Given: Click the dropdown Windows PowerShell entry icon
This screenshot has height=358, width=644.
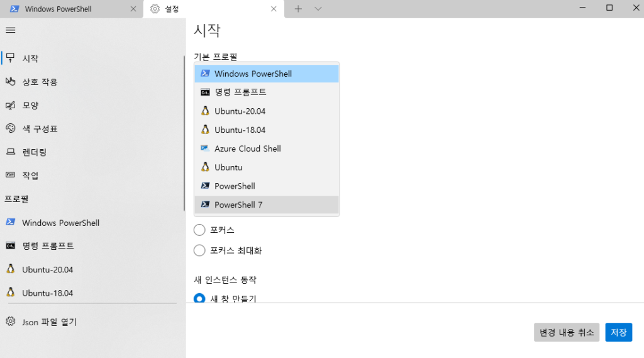Looking at the screenshot, I should point(205,73).
